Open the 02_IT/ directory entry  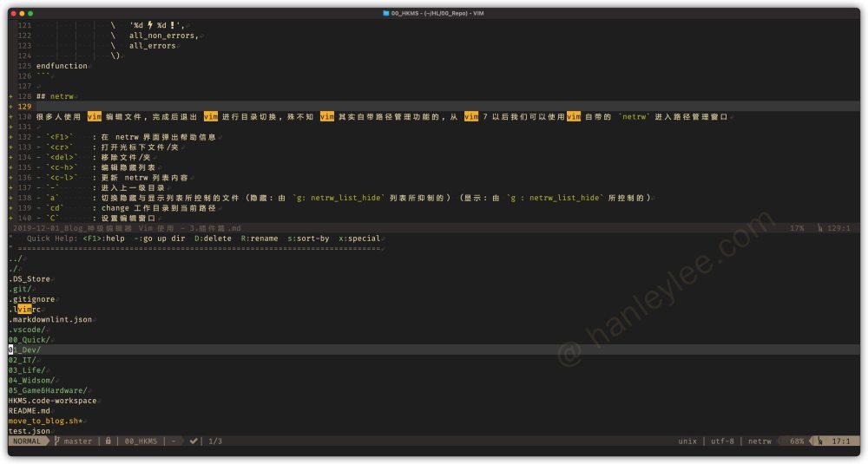click(x=23, y=360)
